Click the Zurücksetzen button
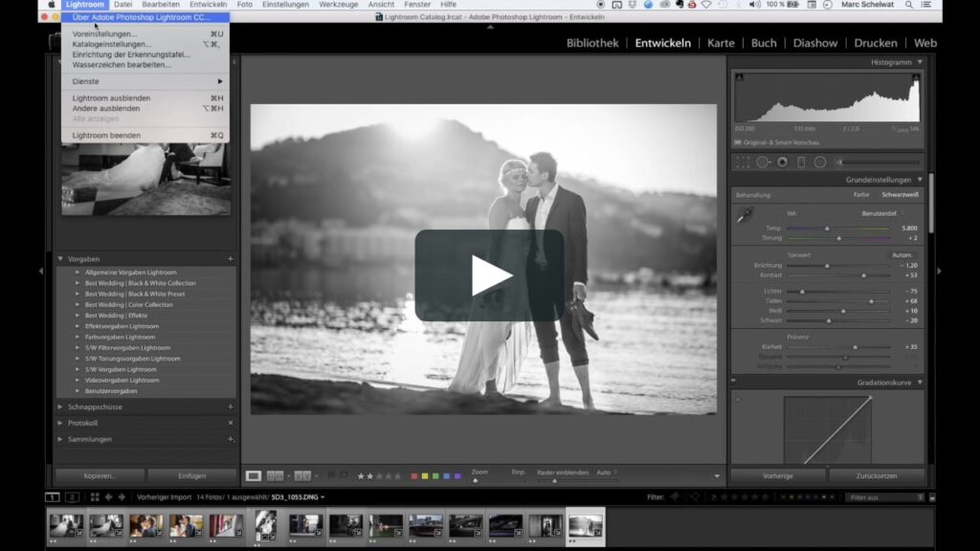The width and height of the screenshot is (980, 551). click(x=877, y=476)
